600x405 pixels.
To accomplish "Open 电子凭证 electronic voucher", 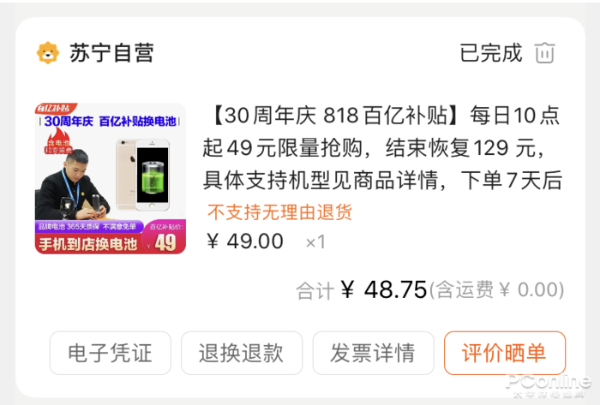I will click(110, 353).
